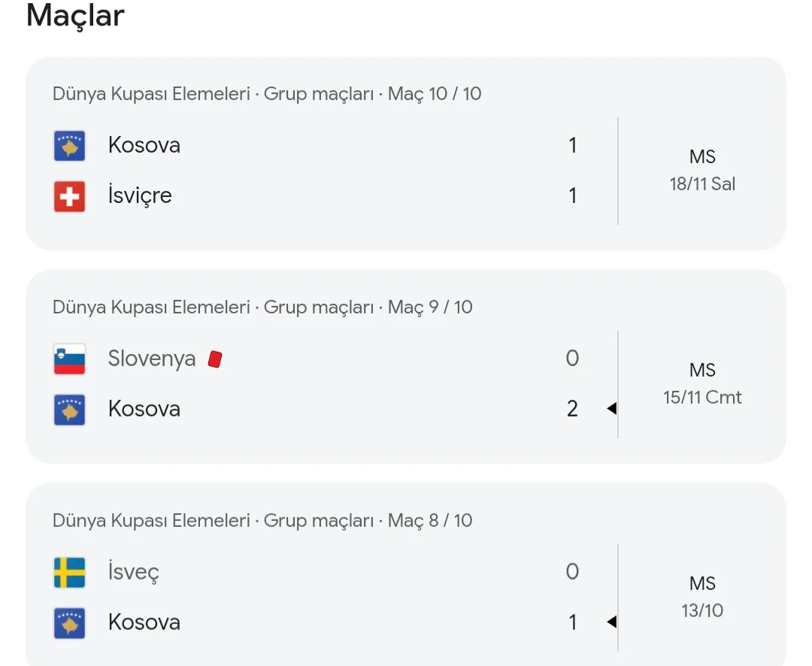Open the match header reading Maç 10 / 10

tap(267, 94)
